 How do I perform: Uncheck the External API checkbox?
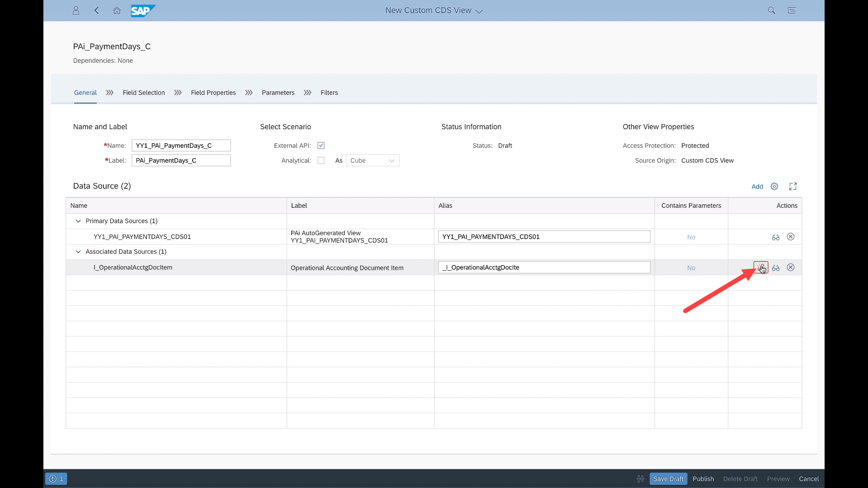[321, 145]
